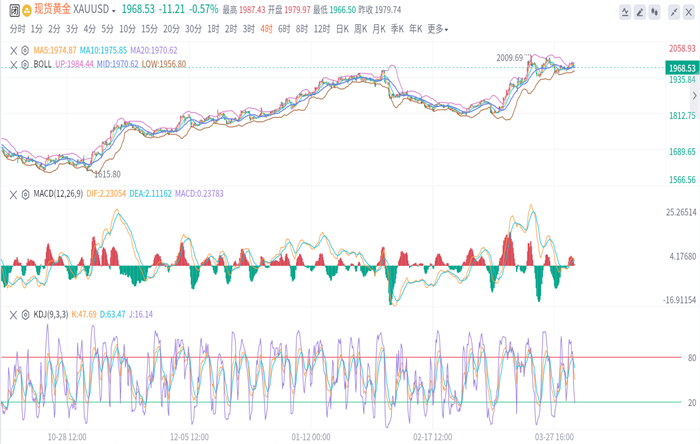Open BOLL indicator settings hexagon icon
Viewport: 700px width, 444px height.
click(25, 64)
